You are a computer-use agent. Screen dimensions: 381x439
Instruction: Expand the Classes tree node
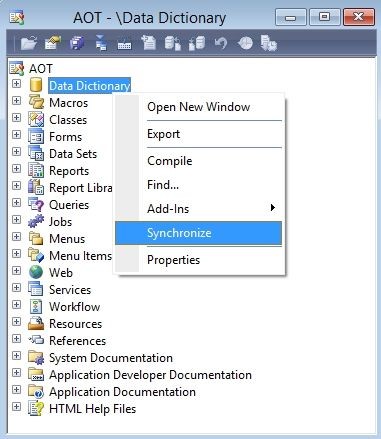[x=16, y=118]
